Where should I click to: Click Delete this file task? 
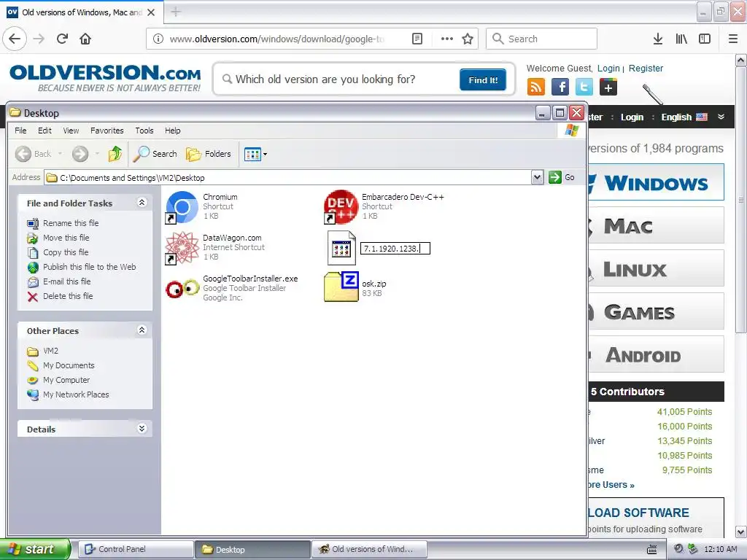68,296
